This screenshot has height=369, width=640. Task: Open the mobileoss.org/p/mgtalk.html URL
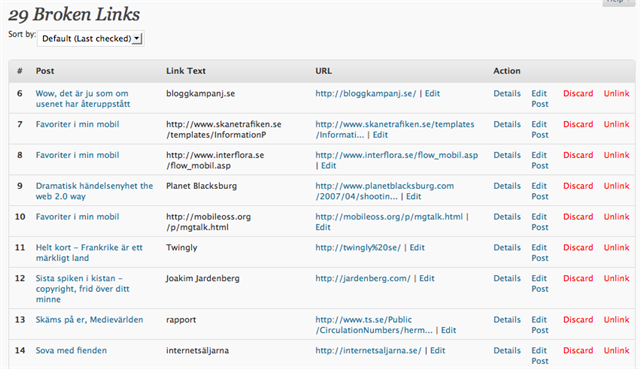click(389, 217)
